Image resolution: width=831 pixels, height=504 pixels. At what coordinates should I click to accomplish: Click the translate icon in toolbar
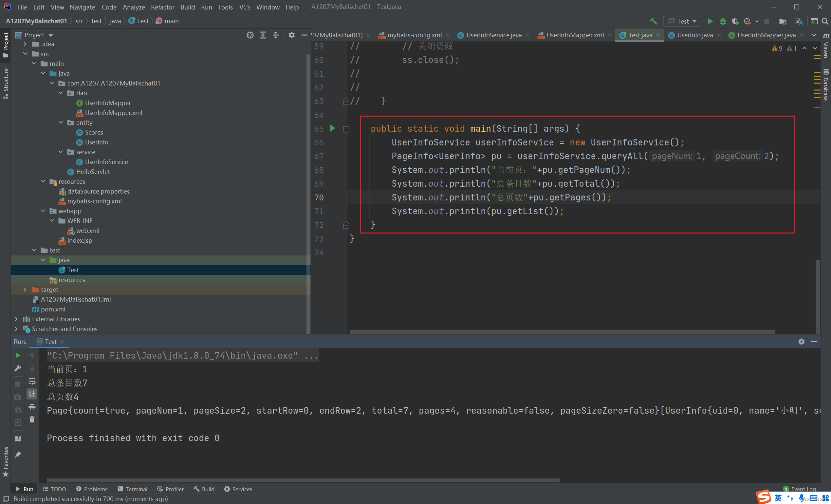coord(799,21)
